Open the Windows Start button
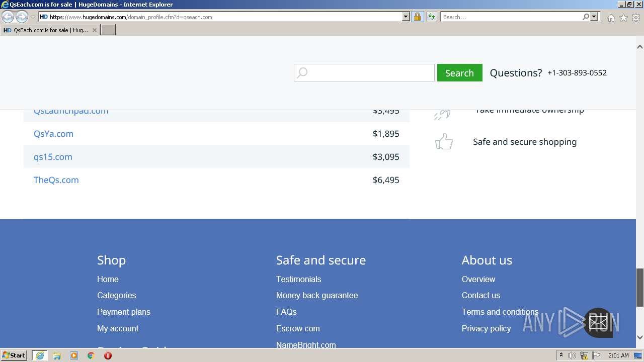This screenshot has height=362, width=644. tap(14, 355)
